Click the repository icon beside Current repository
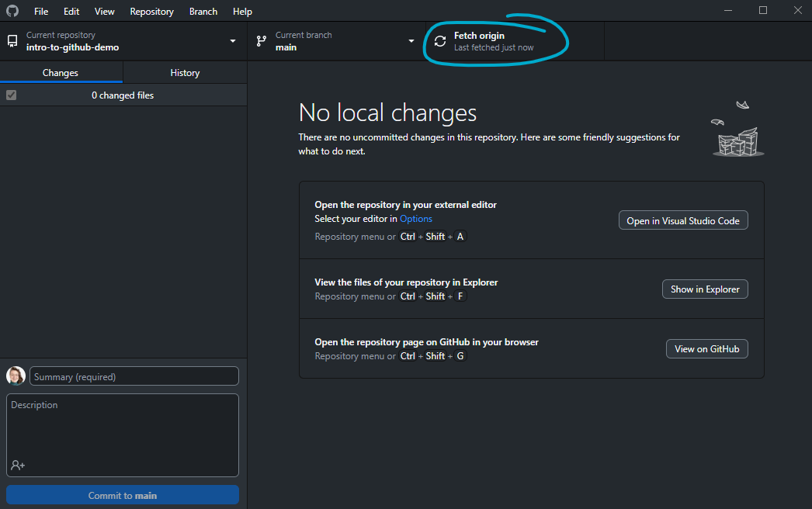This screenshot has width=812, height=509. pyautogui.click(x=12, y=41)
